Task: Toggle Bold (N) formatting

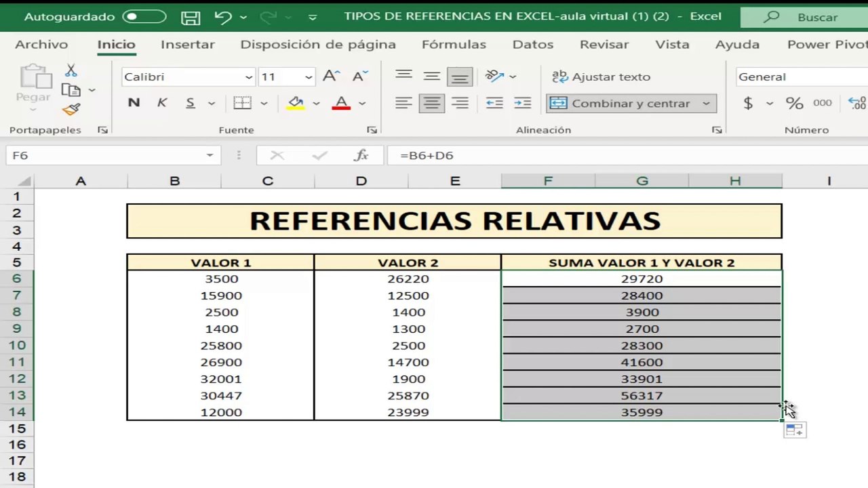Action: coord(134,103)
